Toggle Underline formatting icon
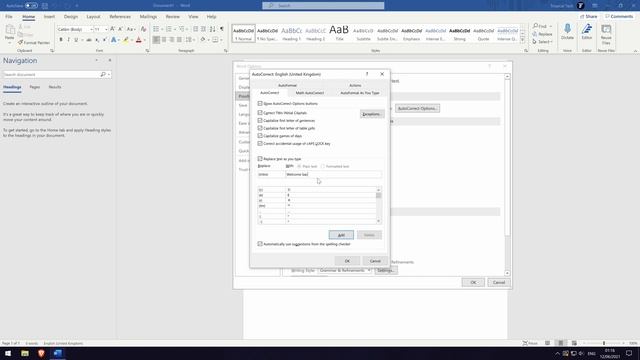 point(76,40)
